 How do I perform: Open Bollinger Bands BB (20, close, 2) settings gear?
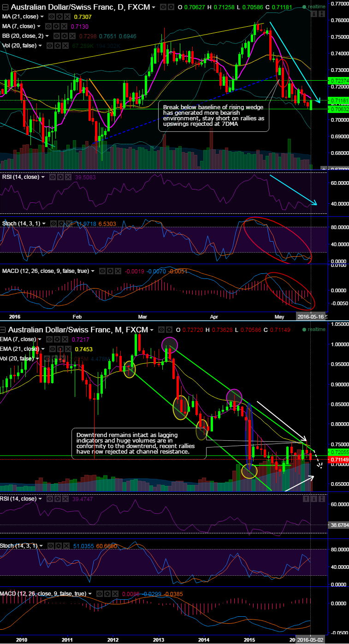pos(64,36)
